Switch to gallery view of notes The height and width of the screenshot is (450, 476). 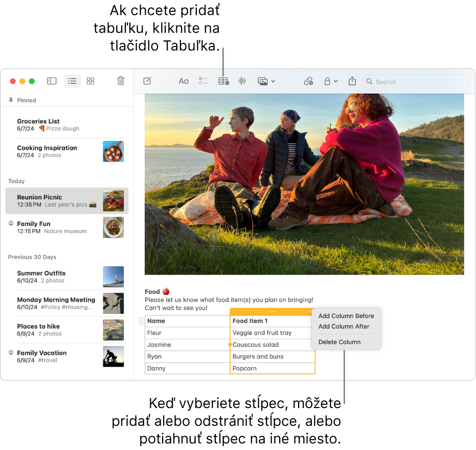click(x=90, y=81)
